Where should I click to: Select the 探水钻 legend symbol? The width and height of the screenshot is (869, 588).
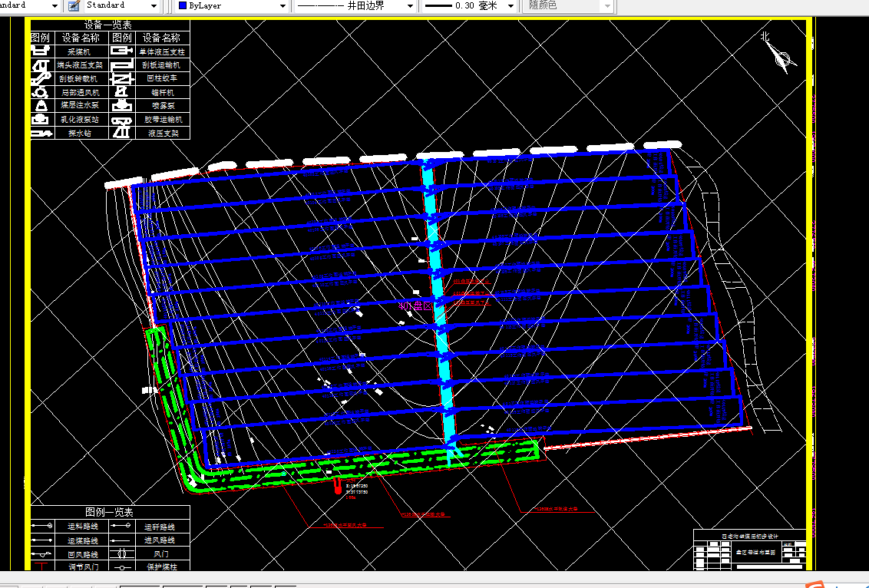[x=41, y=133]
